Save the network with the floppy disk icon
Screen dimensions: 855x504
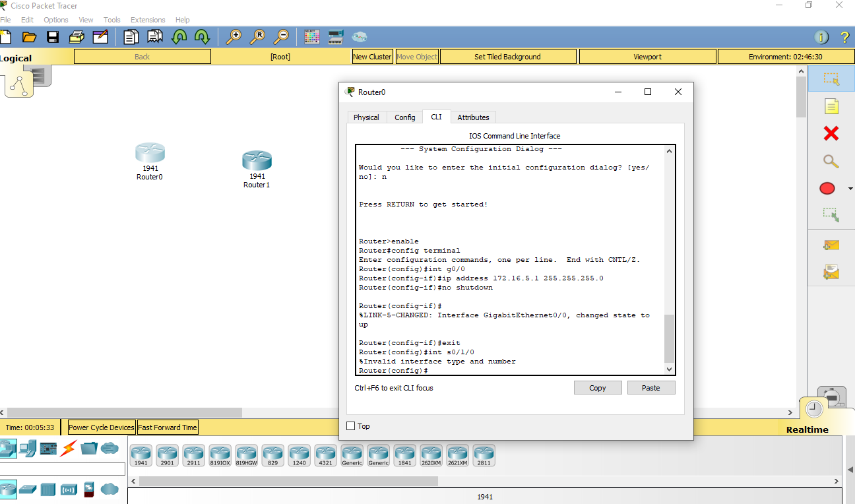coord(53,37)
